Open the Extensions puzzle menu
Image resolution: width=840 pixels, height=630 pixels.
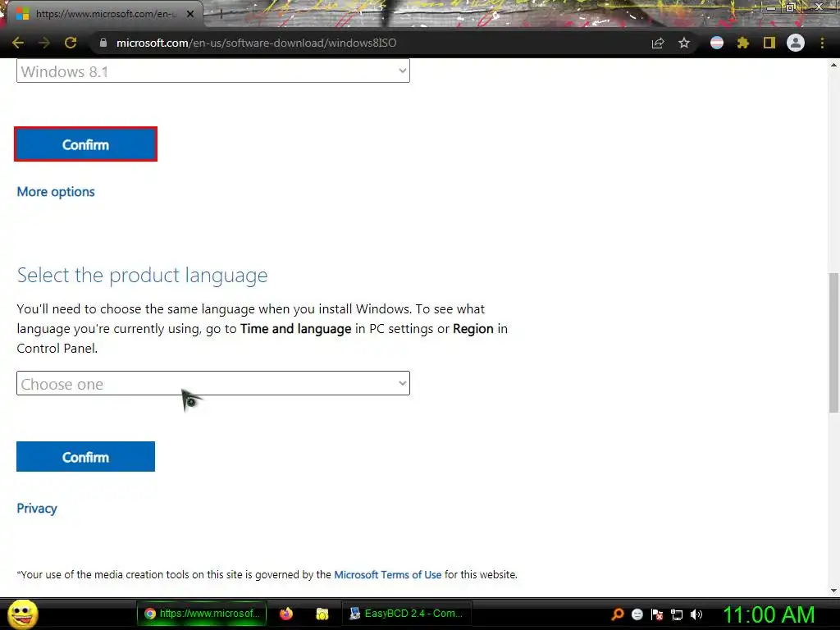coord(743,43)
